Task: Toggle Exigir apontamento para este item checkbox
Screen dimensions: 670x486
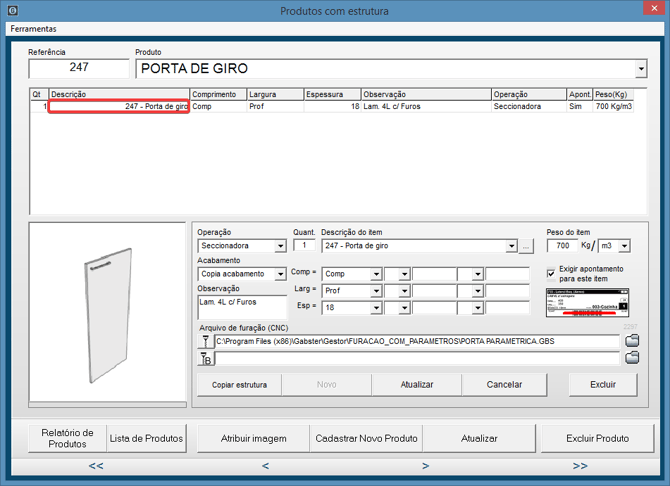Action: (551, 273)
